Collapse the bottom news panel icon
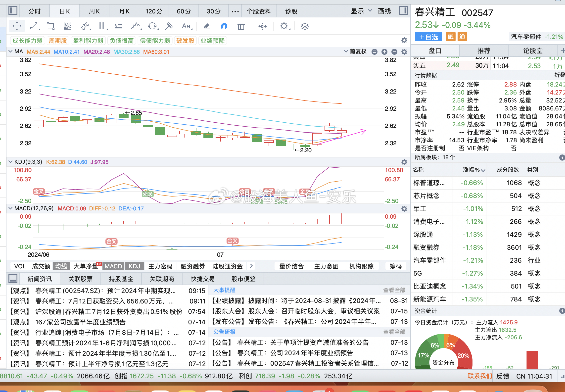The image size is (565, 392). 13,279
